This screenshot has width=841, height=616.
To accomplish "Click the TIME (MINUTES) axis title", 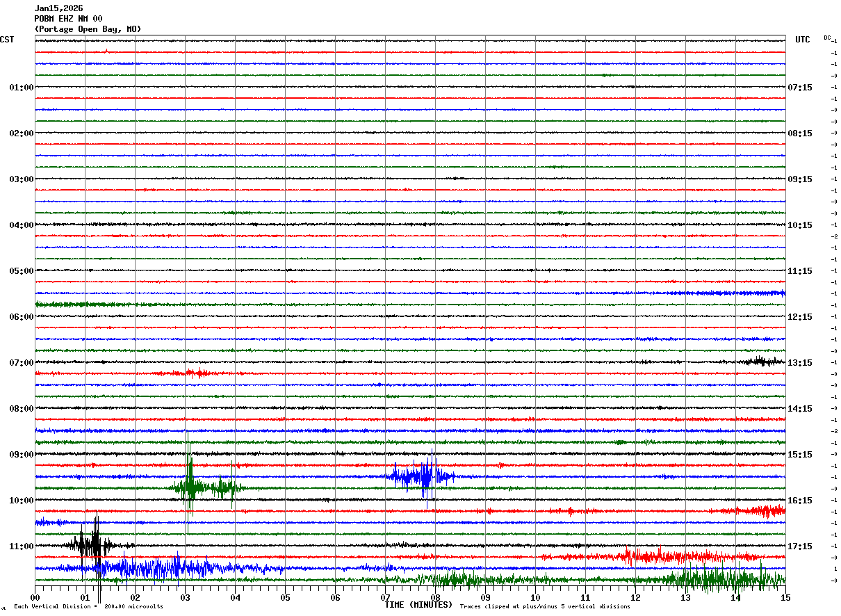I will (x=418, y=605).
